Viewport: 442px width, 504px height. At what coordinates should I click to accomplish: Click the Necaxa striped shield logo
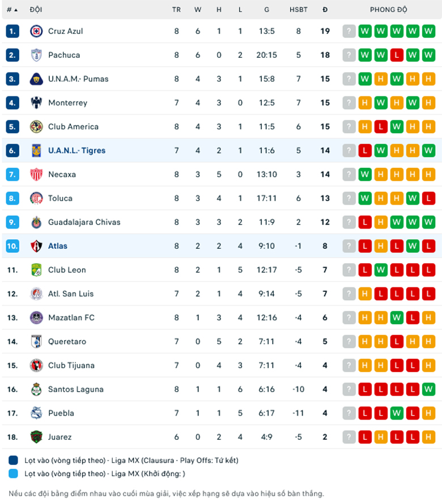[x=36, y=174]
